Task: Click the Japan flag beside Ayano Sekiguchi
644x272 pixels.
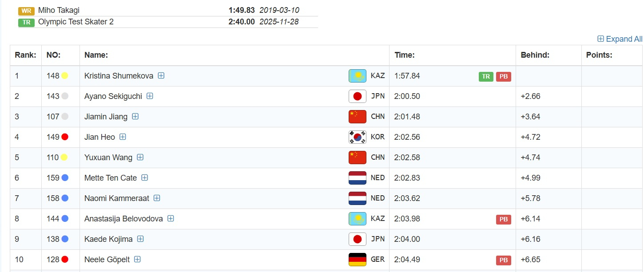Action: click(x=357, y=96)
